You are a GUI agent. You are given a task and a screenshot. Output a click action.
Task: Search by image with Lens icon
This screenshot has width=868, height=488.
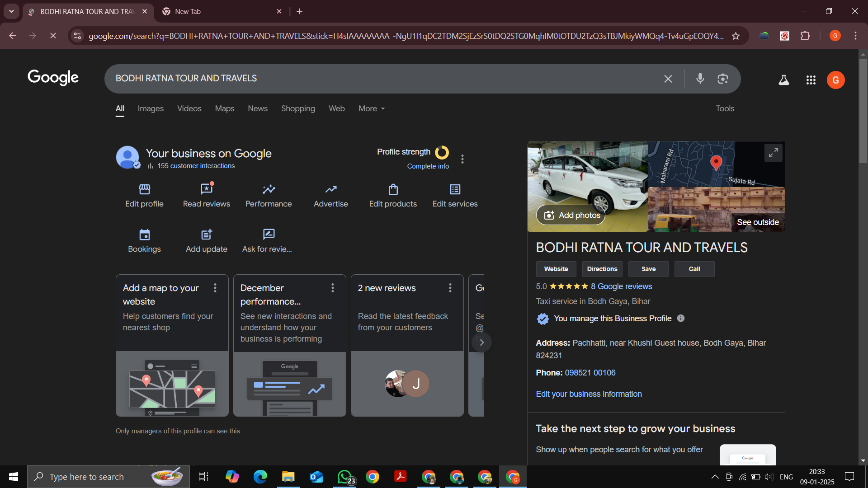722,79
